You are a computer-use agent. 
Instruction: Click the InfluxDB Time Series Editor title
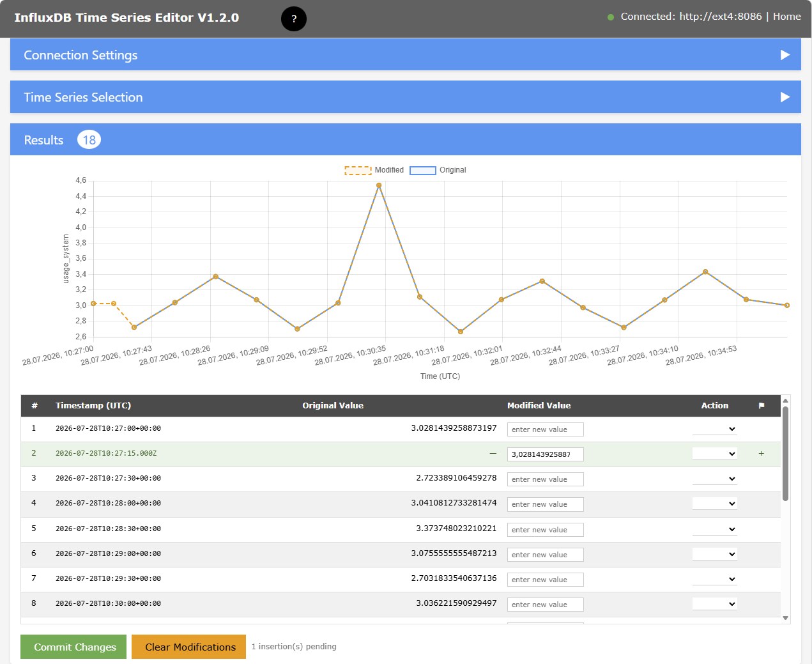(x=126, y=18)
